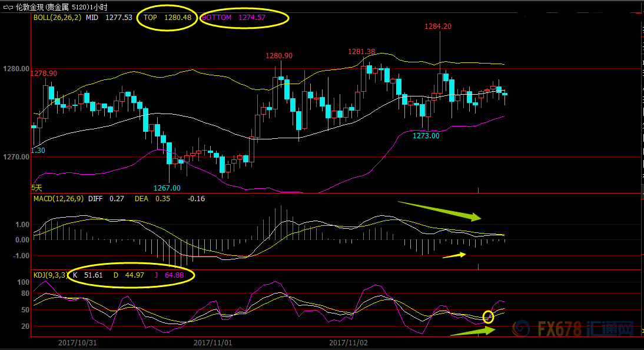Click the MID 1277.53 Bollinger value
Image resolution: width=644 pixels, height=350 pixels.
(x=109, y=18)
